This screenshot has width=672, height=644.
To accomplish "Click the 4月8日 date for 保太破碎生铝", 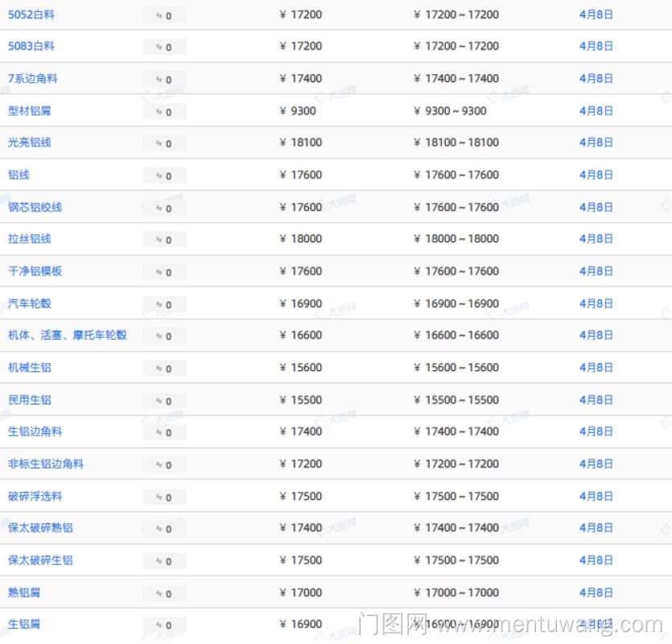I will click(x=596, y=560).
